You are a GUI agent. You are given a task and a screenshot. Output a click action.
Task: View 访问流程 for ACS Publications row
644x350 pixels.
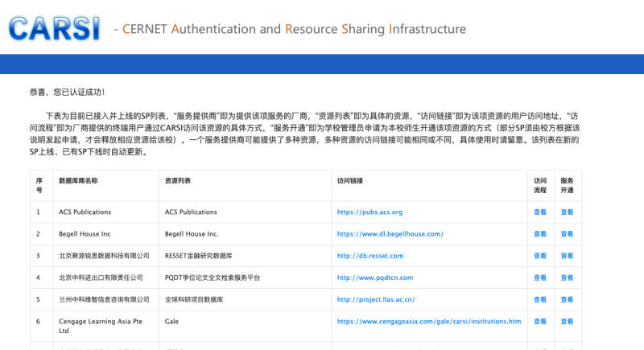(540, 212)
